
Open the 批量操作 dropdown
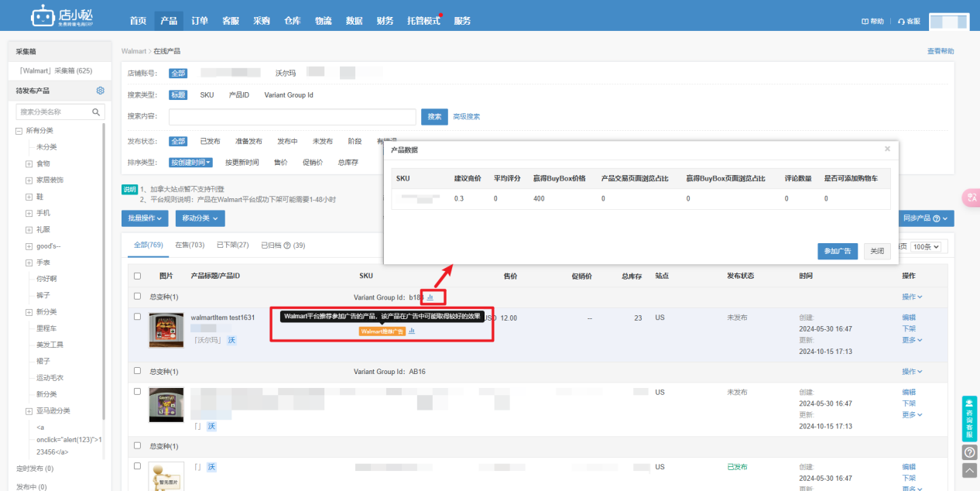(x=146, y=218)
